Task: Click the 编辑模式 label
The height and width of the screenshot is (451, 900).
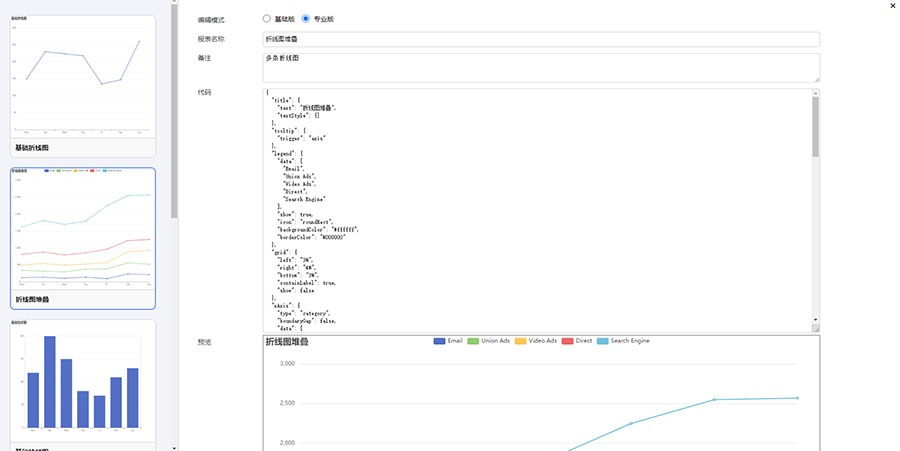Action: (211, 20)
